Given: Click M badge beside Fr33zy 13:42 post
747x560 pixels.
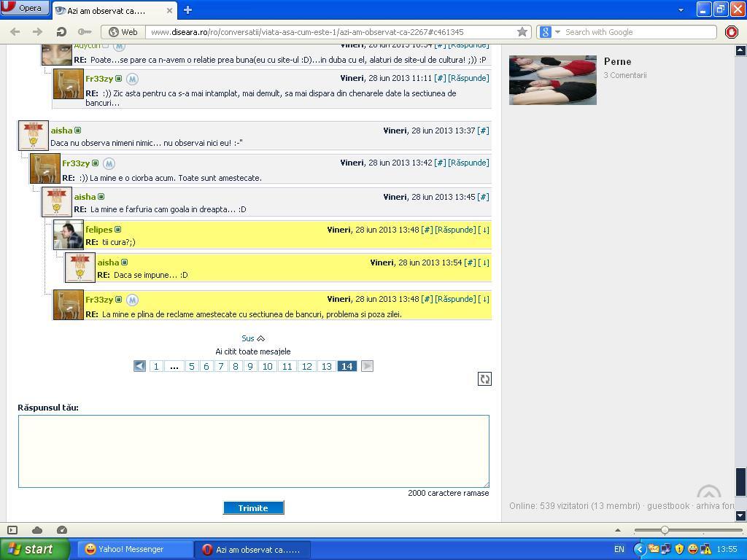Looking at the screenshot, I should pos(109,163).
